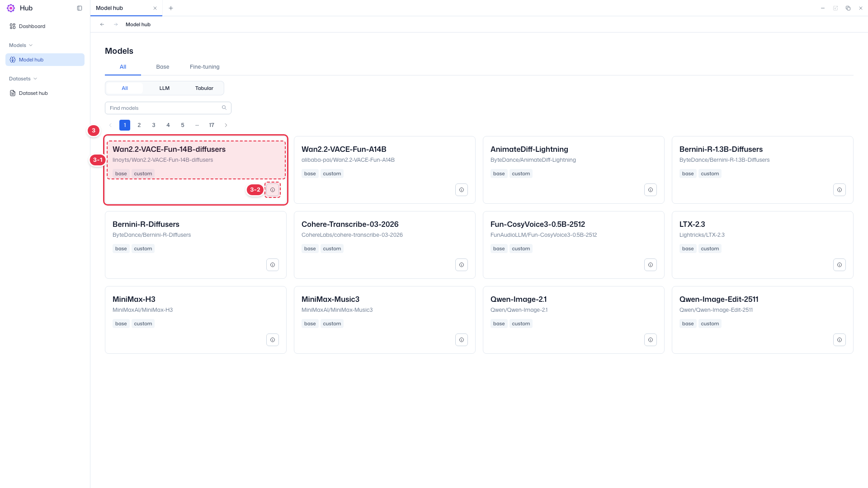View info for Qwen-Image-2.1 card
Viewport: 868px width, 488px height.
[x=651, y=340]
